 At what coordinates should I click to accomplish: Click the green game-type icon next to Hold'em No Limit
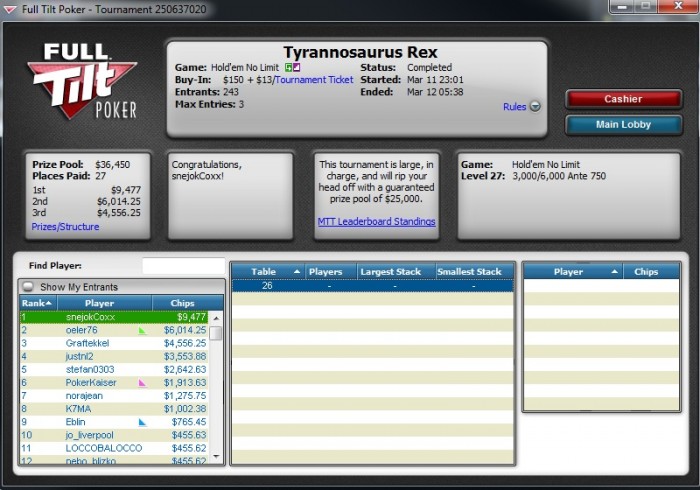pyautogui.click(x=288, y=67)
